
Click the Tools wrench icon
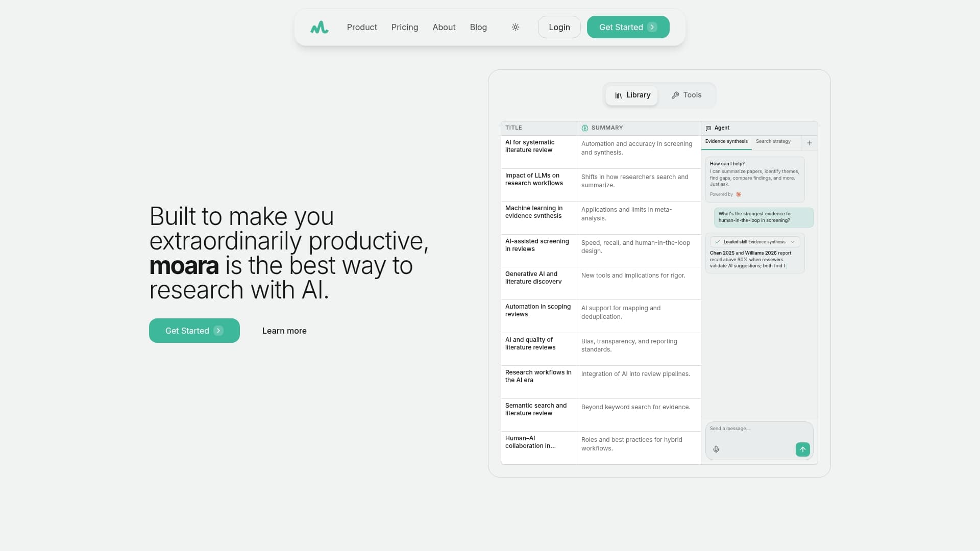pos(675,95)
